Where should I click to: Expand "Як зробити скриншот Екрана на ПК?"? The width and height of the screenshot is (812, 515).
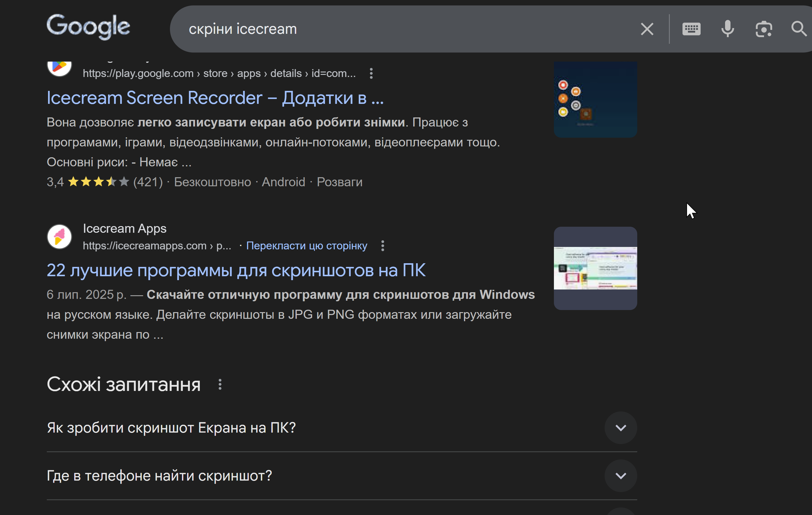(x=171, y=428)
